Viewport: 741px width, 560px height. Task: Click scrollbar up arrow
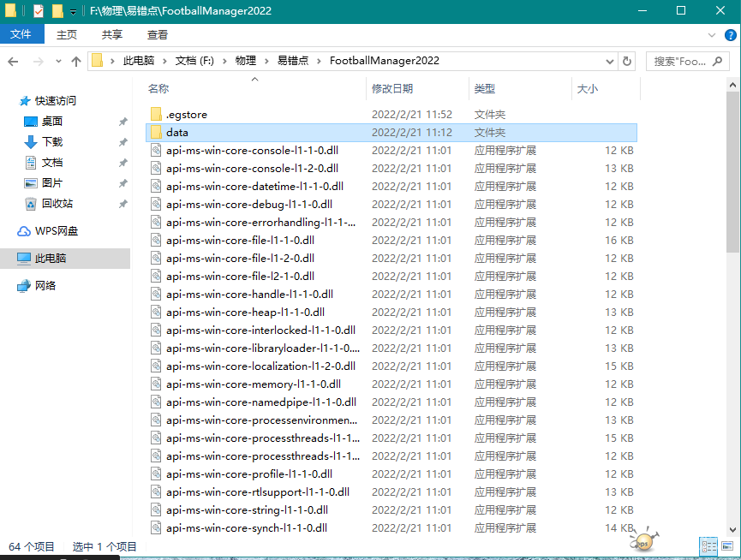(x=732, y=85)
